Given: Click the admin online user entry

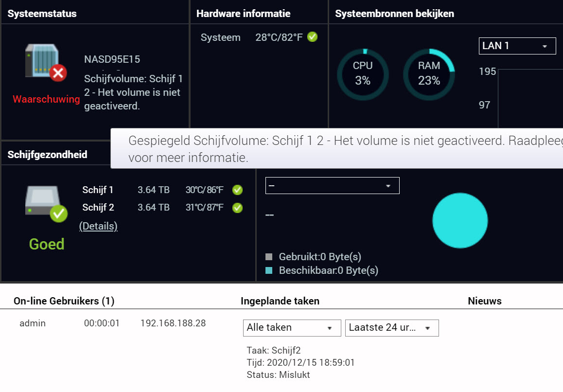Looking at the screenshot, I should point(33,323).
